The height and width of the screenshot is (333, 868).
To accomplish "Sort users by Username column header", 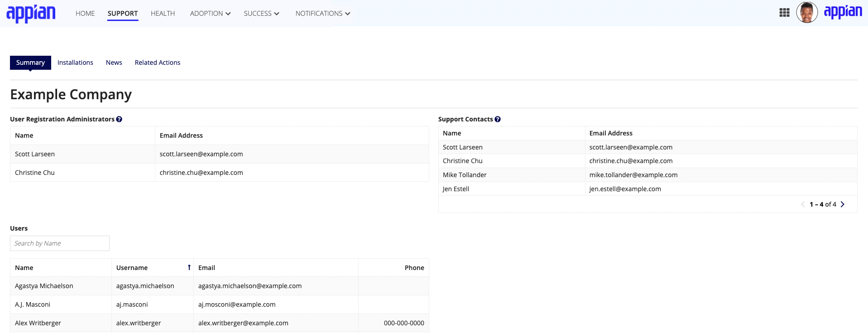I will click(132, 268).
